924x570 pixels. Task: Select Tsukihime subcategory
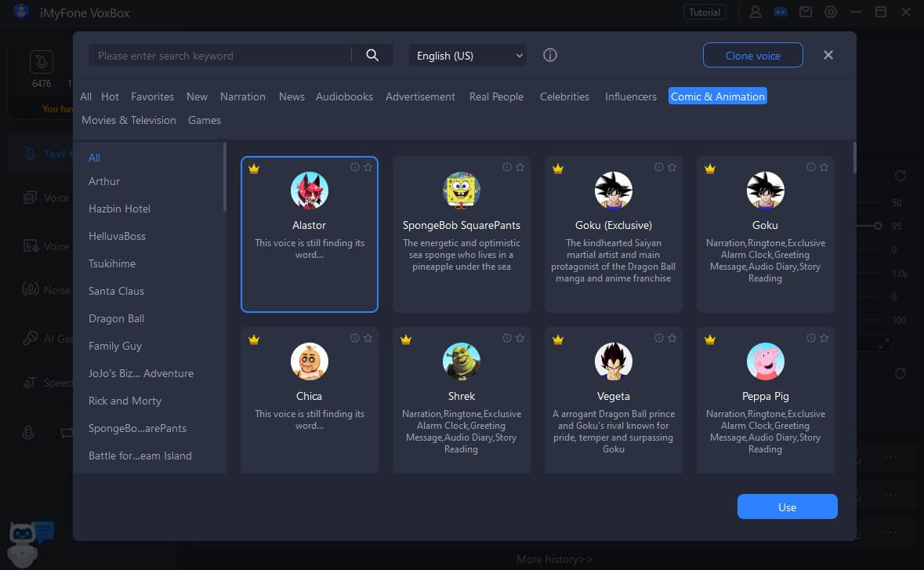[112, 263]
